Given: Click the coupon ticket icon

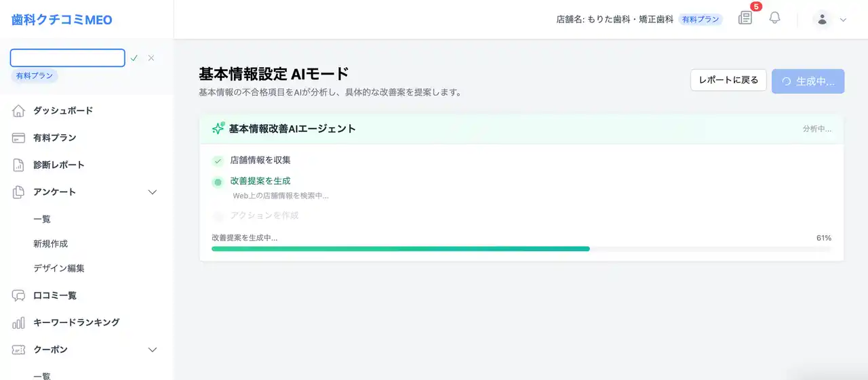Looking at the screenshot, I should click(19, 350).
